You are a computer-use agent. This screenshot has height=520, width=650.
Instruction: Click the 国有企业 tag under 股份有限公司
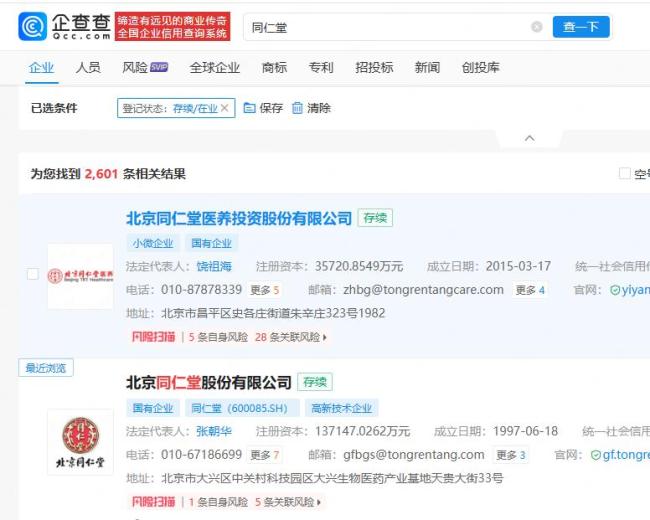(153, 408)
